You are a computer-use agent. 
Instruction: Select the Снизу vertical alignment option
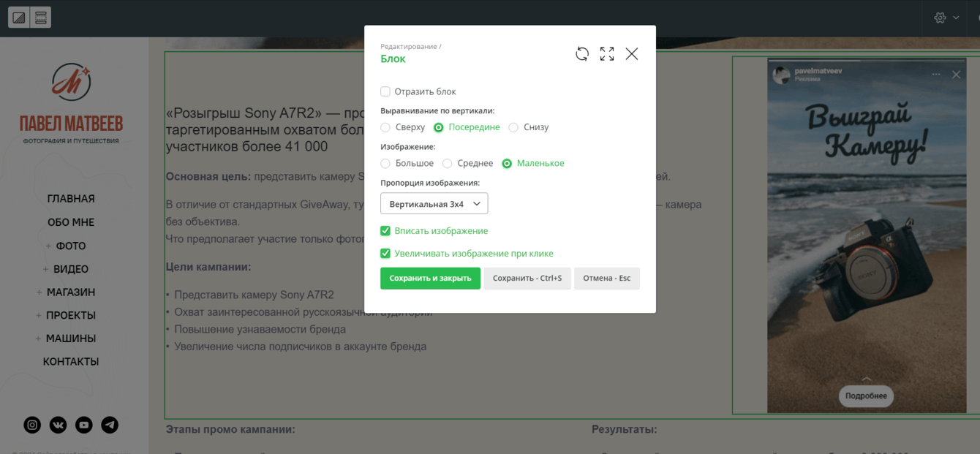point(513,127)
